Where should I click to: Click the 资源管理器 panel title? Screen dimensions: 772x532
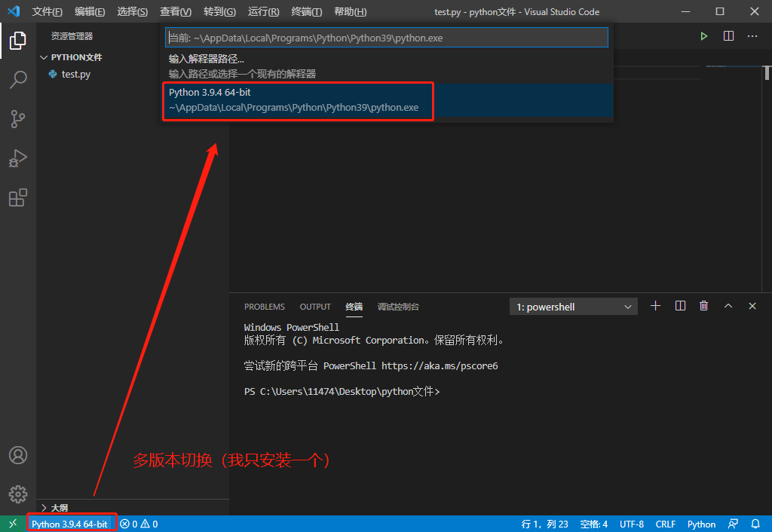(x=72, y=36)
